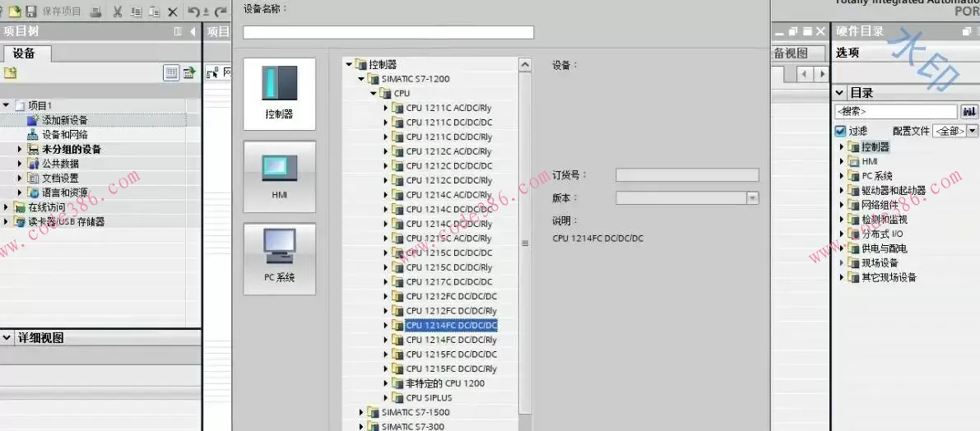Click scroll-up arrow of device list scrollbar
This screenshot has height=431, width=980.
(x=526, y=64)
